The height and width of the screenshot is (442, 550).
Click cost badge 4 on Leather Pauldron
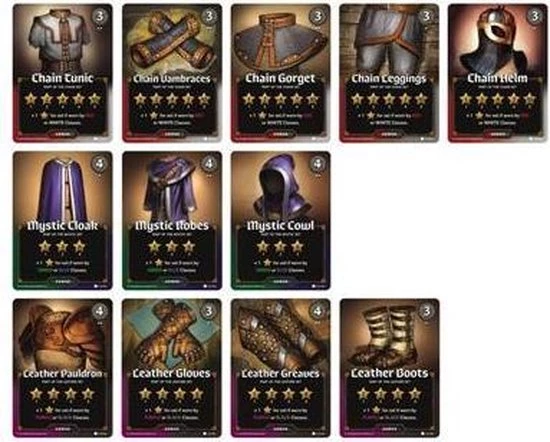[100, 311]
